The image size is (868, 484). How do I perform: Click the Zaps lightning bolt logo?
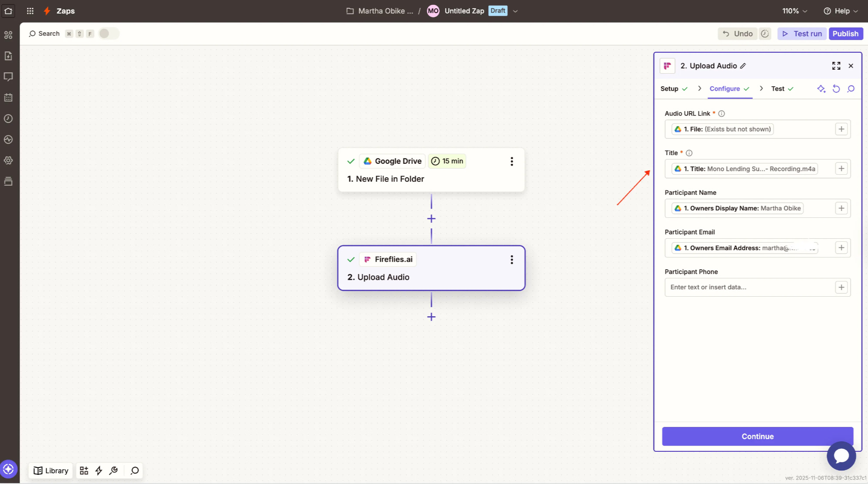47,11
